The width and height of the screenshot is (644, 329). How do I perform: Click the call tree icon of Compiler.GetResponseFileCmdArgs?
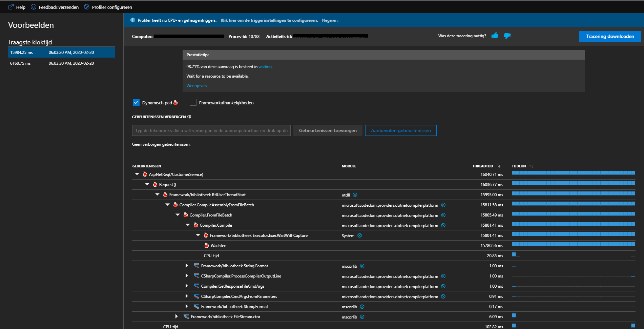click(196, 286)
